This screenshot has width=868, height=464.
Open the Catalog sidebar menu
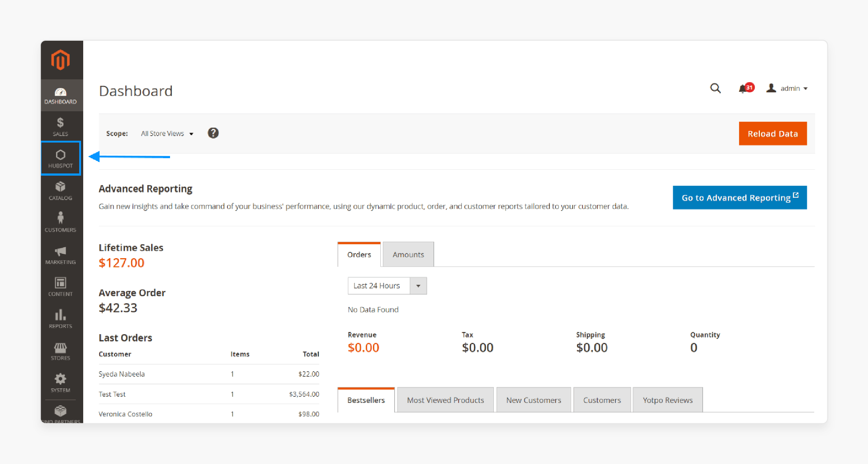[61, 191]
